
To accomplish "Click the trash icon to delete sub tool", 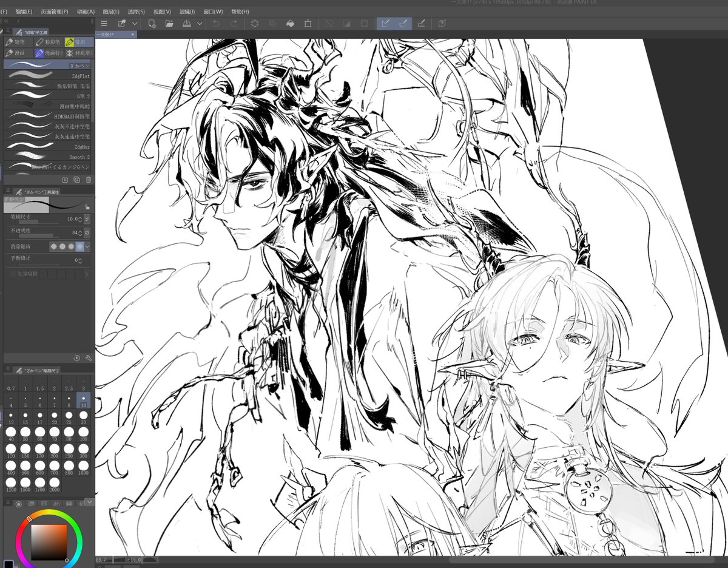I will click(x=89, y=180).
